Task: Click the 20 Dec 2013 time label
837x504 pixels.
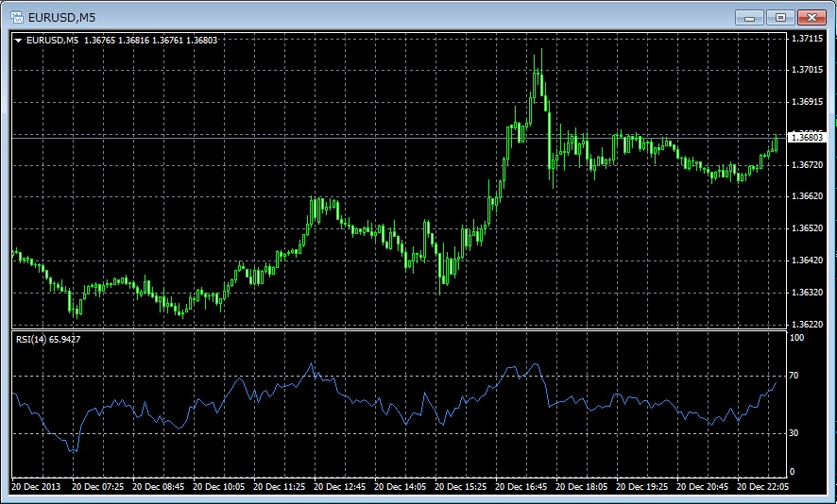Action: point(36,488)
